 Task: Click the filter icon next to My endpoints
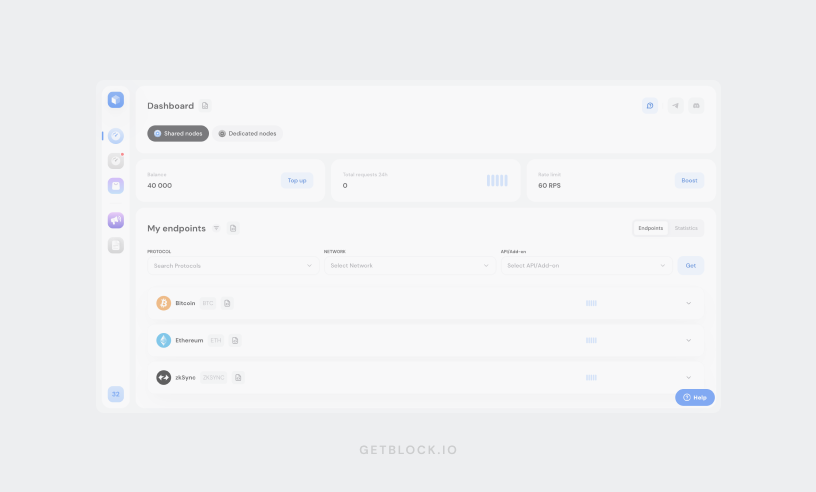216,228
